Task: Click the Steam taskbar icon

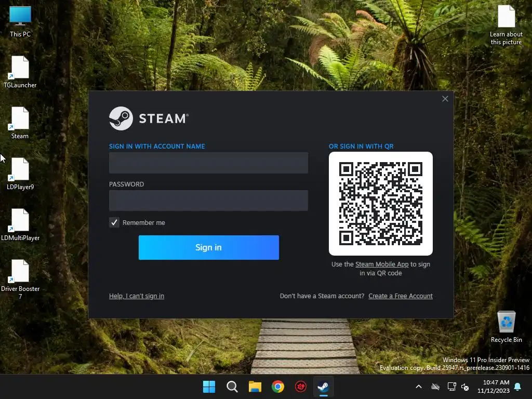Action: pyautogui.click(x=323, y=387)
